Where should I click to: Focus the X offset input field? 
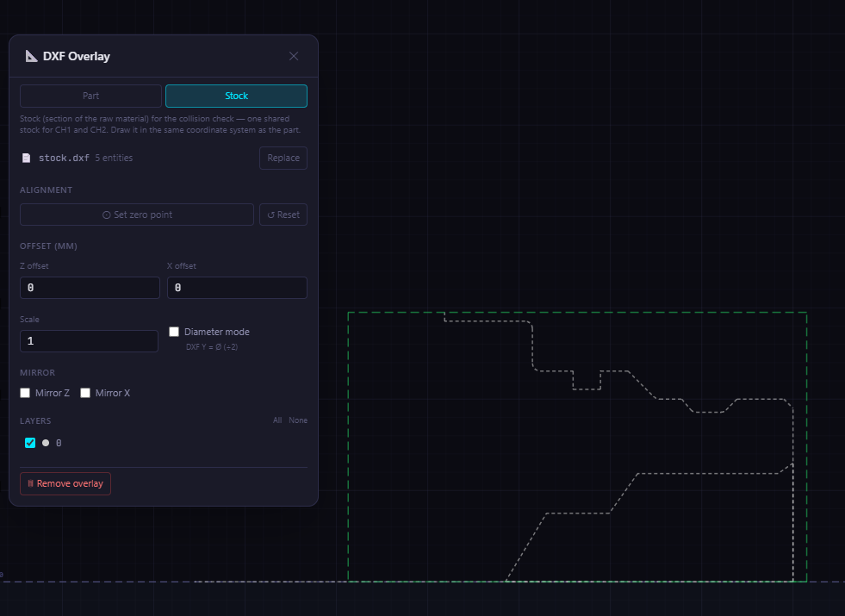[x=237, y=288]
